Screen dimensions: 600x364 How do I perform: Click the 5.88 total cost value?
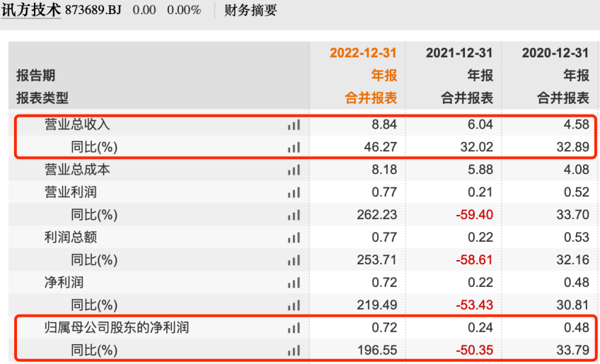[480, 170]
